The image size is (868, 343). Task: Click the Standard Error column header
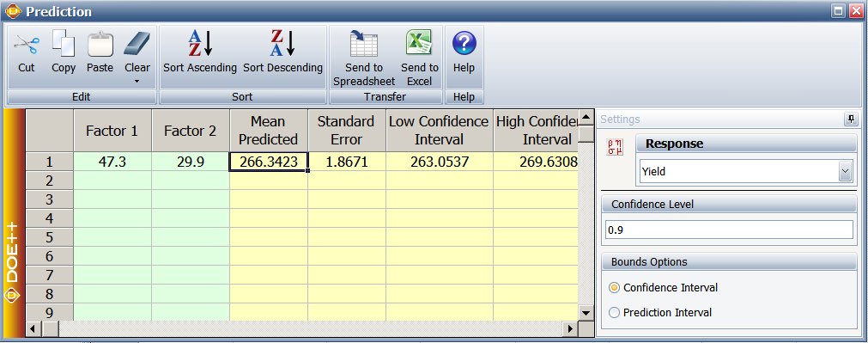coord(347,131)
